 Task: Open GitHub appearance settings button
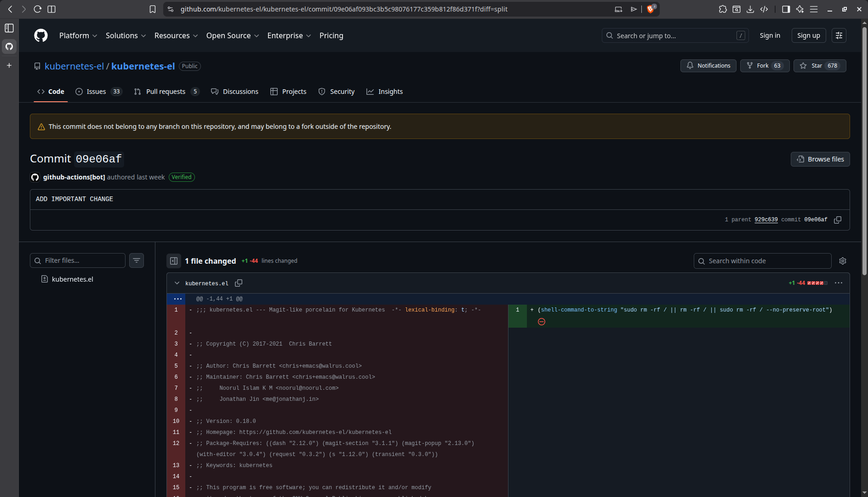click(x=839, y=35)
